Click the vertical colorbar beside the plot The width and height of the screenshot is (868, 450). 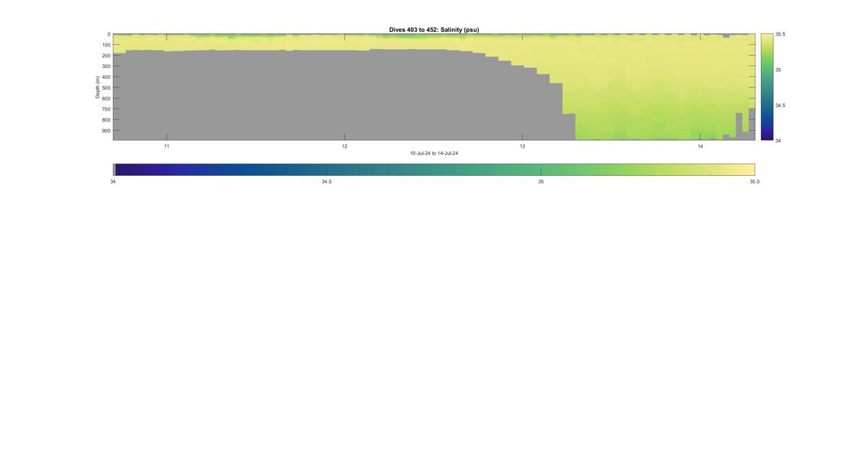767,87
